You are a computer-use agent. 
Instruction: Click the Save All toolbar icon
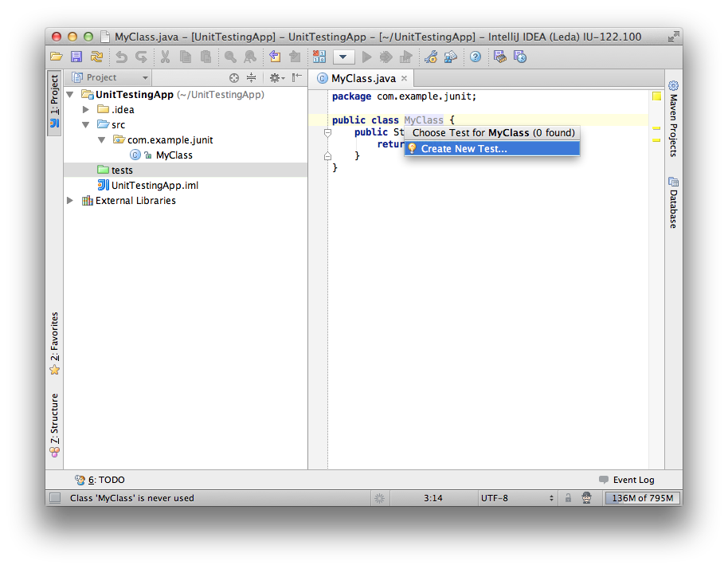click(76, 57)
